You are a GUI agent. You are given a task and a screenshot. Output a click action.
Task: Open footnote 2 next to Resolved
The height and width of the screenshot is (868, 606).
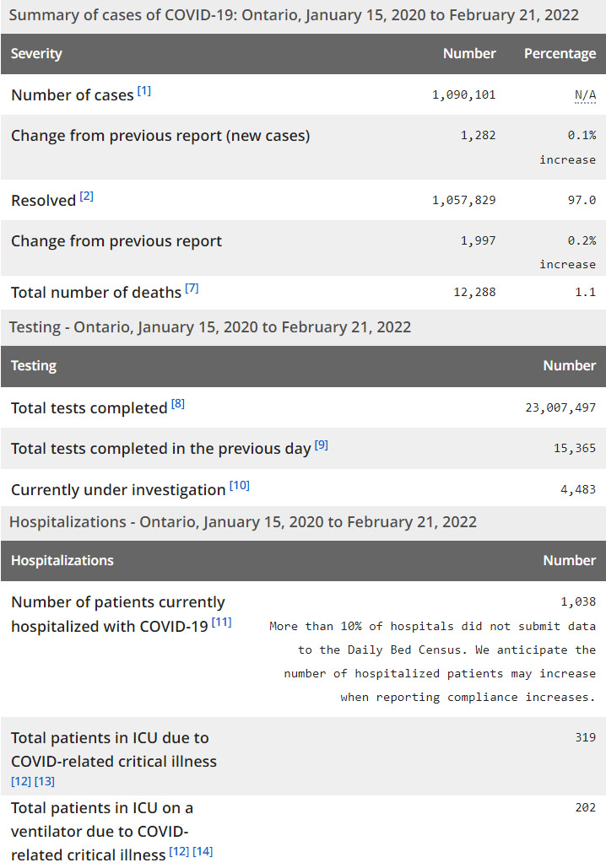[87, 197]
